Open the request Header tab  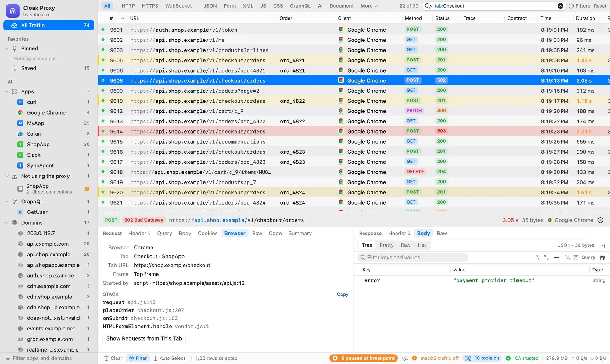tap(139, 233)
